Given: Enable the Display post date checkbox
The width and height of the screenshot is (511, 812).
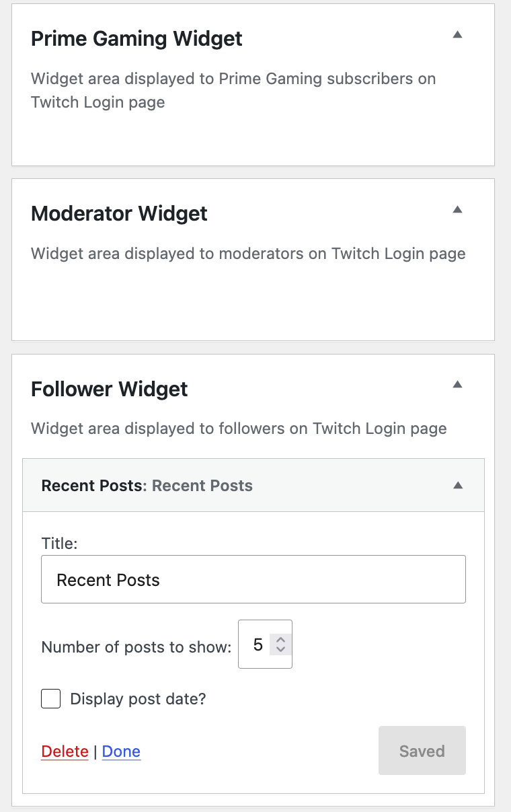Looking at the screenshot, I should coord(51,699).
